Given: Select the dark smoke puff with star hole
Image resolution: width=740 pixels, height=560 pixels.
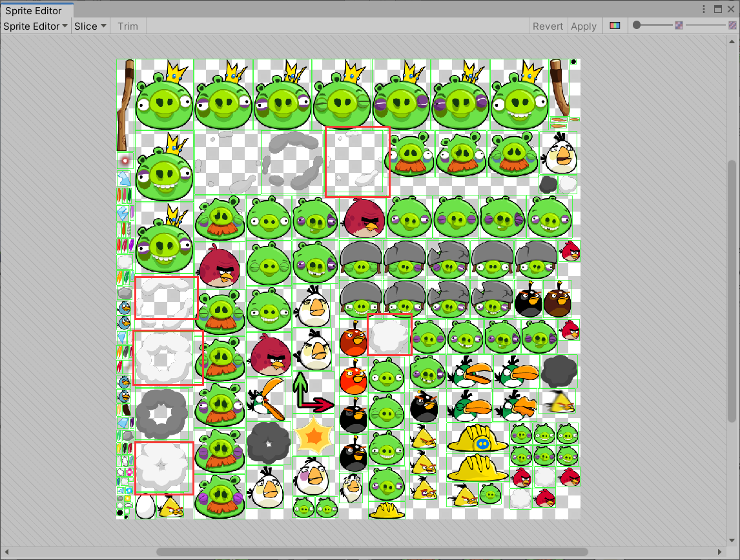Looking at the screenshot, I should tap(269, 442).
